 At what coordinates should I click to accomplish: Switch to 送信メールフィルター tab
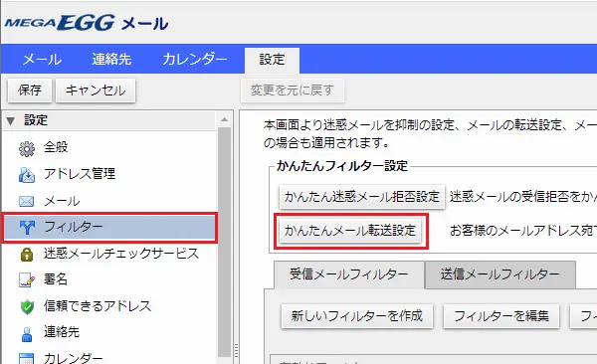pos(500,274)
